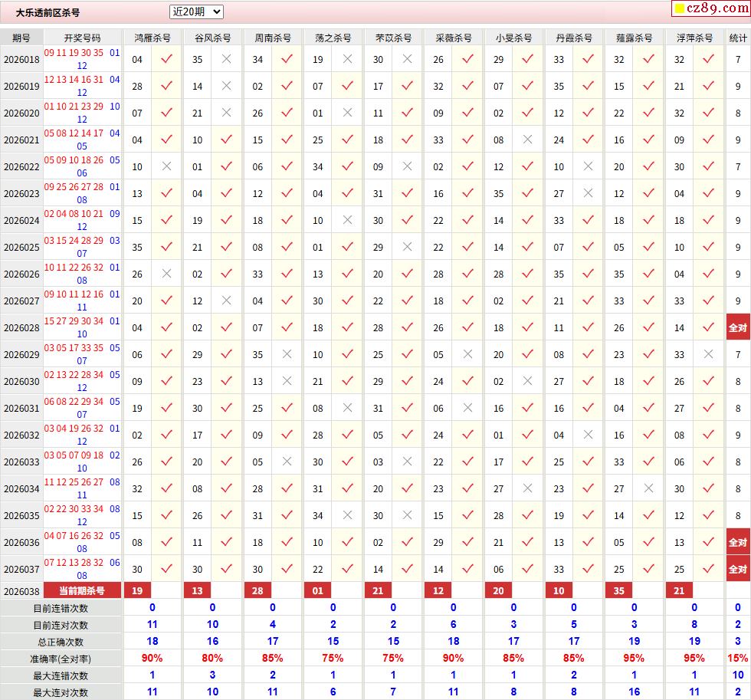The width and height of the screenshot is (751, 700).
Task: Click check mark for 周南杀号 in row 2026037
Action: (287, 569)
